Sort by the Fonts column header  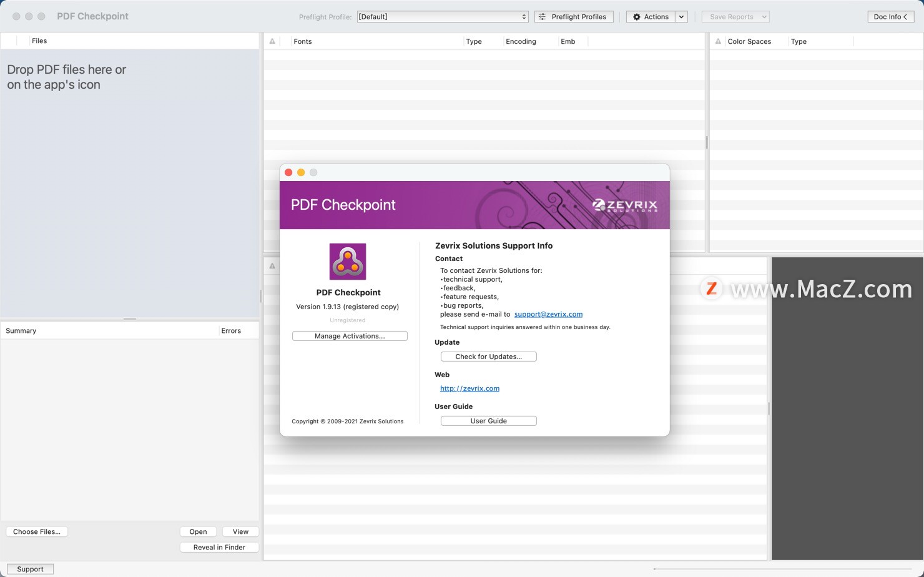coord(377,41)
